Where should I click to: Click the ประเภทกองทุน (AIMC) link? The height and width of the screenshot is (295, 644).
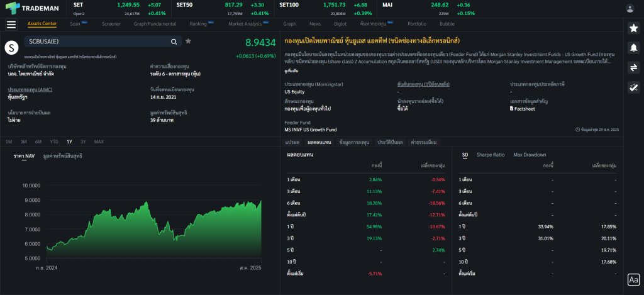coord(30,90)
